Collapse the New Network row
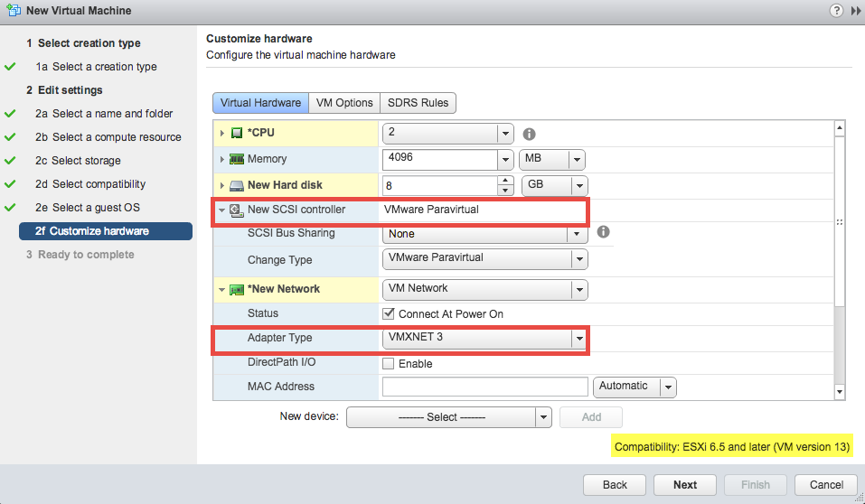The height and width of the screenshot is (504, 865). click(x=221, y=290)
